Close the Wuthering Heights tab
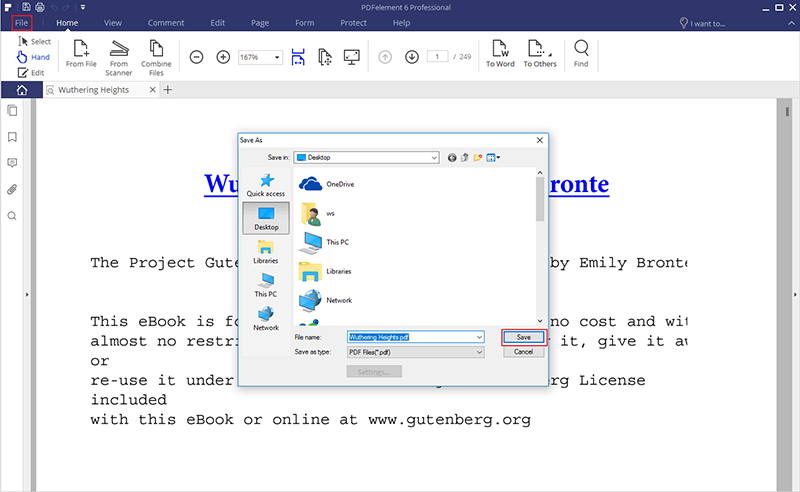Image resolution: width=800 pixels, height=492 pixels. coord(152,90)
